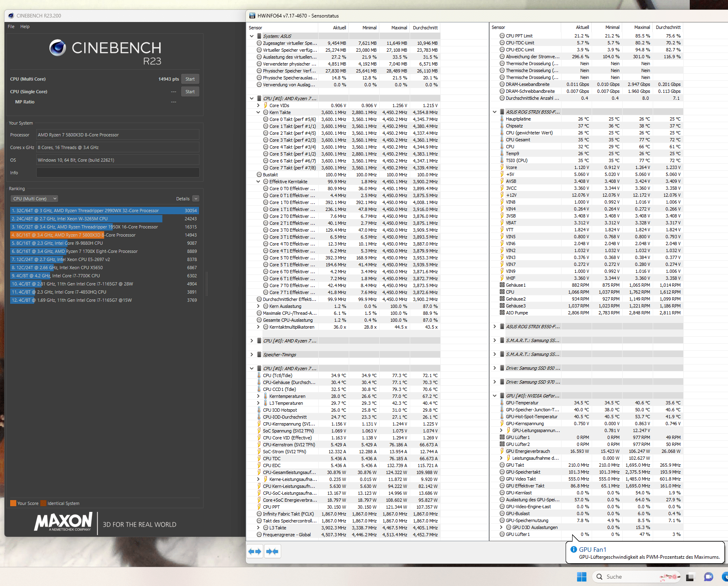Select the Ryzen 7 5800X3D ranking row
Image resolution: width=728 pixels, height=586 pixels.
click(105, 235)
